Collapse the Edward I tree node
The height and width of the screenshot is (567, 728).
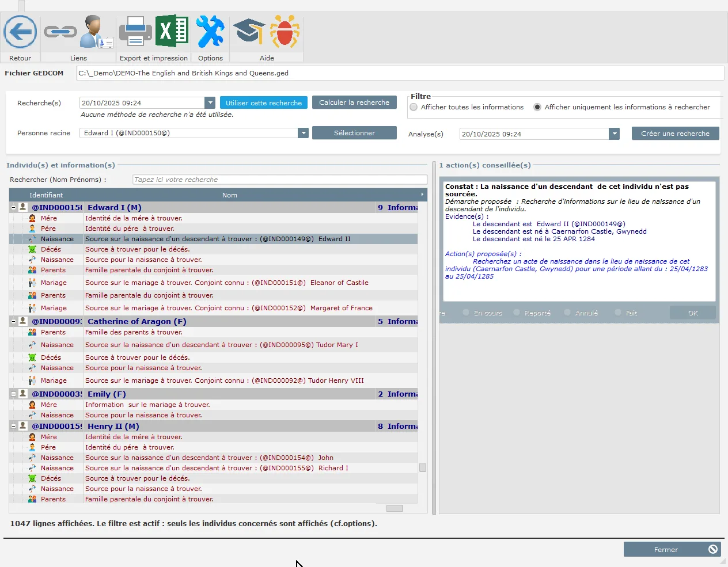click(14, 208)
